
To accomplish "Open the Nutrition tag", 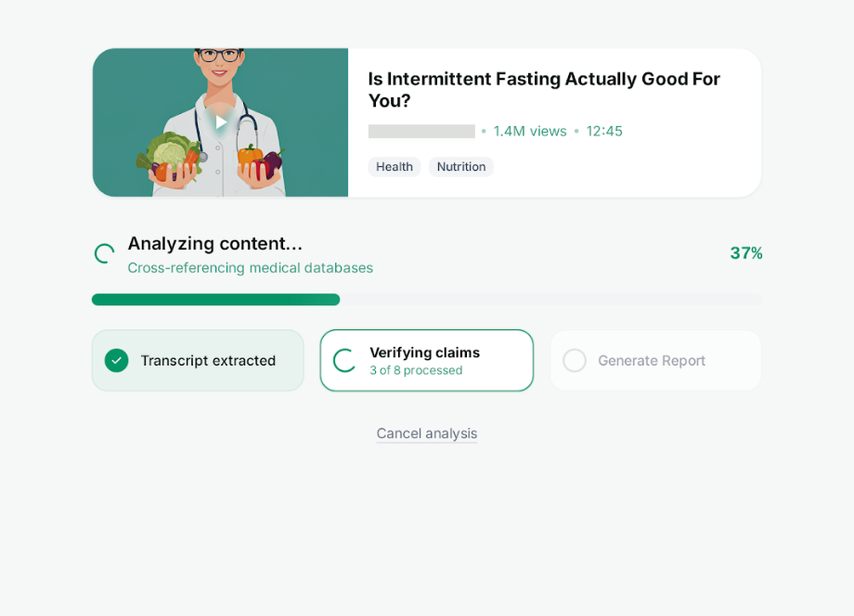I will tap(460, 166).
